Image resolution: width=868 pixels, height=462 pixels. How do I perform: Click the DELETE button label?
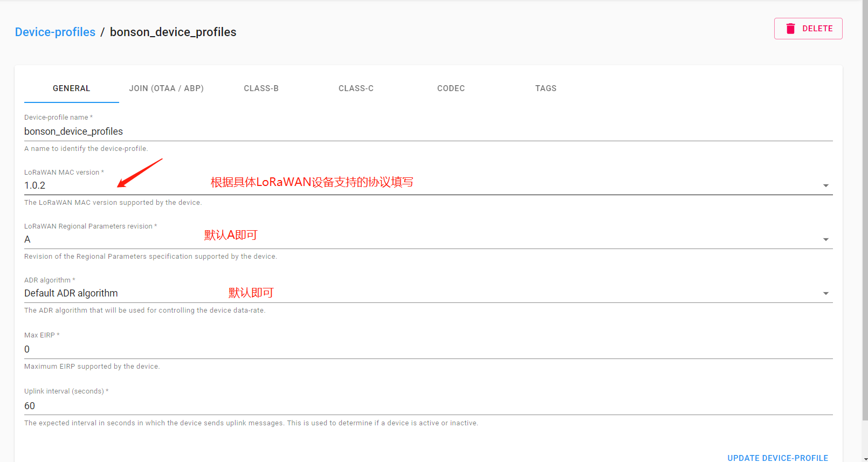[x=817, y=29]
